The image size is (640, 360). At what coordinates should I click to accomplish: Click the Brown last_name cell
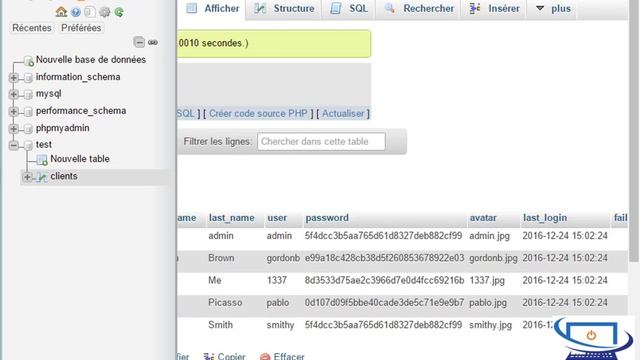[221, 258]
